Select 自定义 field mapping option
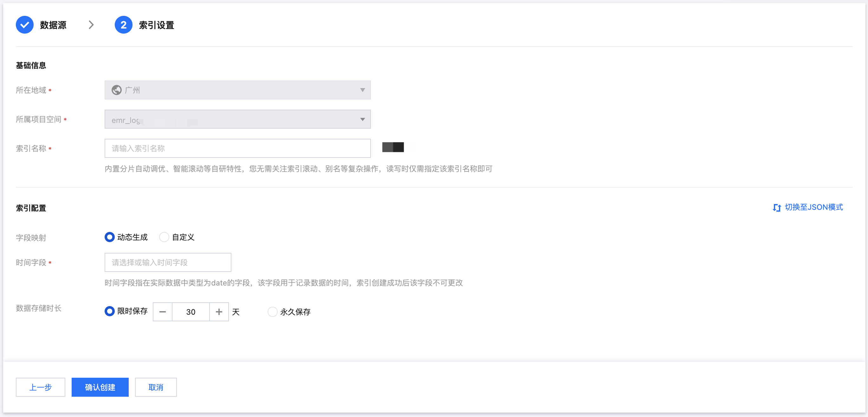Image resolution: width=868 pixels, height=417 pixels. [164, 237]
